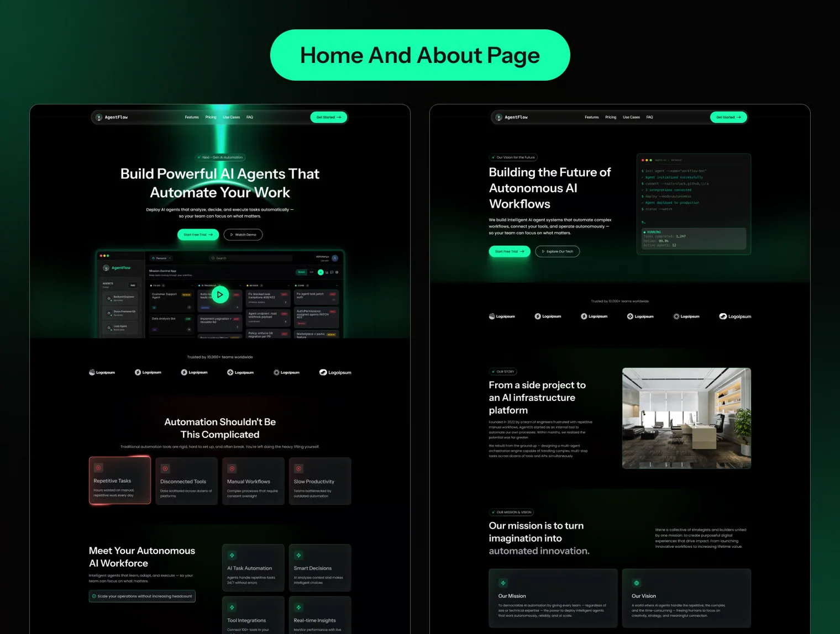Viewport: 840px width, 634px height.
Task: Select the Grid view toggle in dashboard
Action: tap(312, 272)
